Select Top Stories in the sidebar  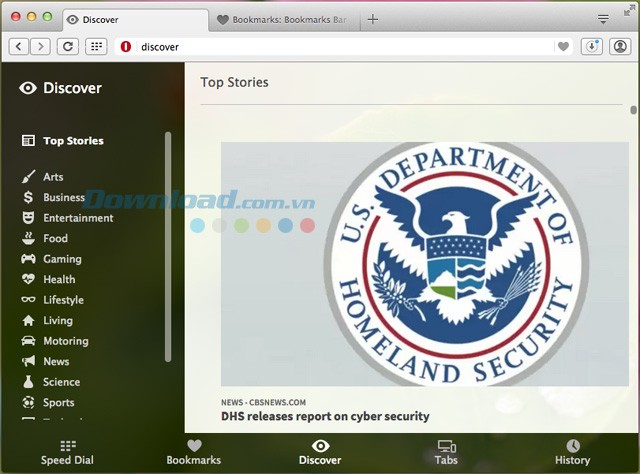pyautogui.click(x=72, y=141)
